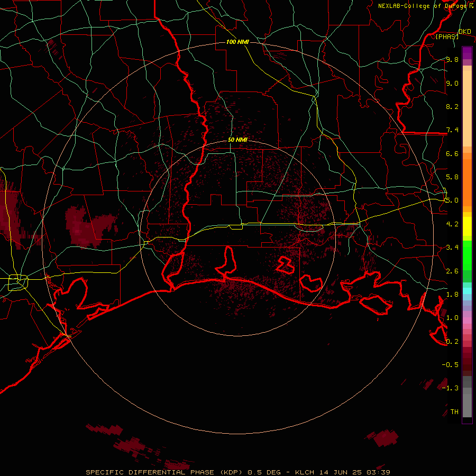Image resolution: width=476 pixels, height=476 pixels.
Task: Click the 5.0 value on the color scale
Action: tap(452, 200)
